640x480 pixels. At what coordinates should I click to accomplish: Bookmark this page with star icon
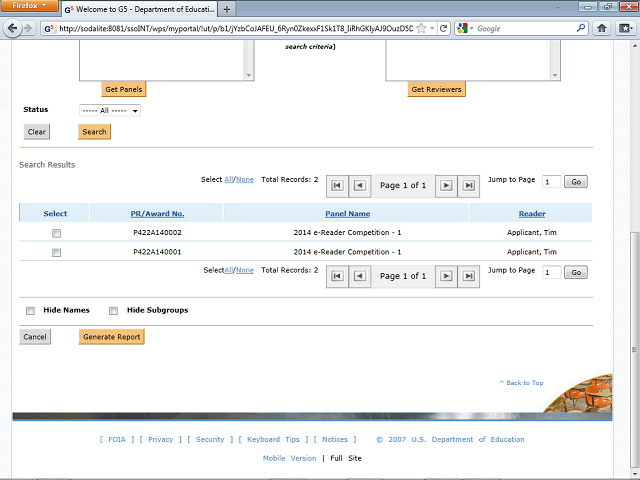[x=422, y=28]
